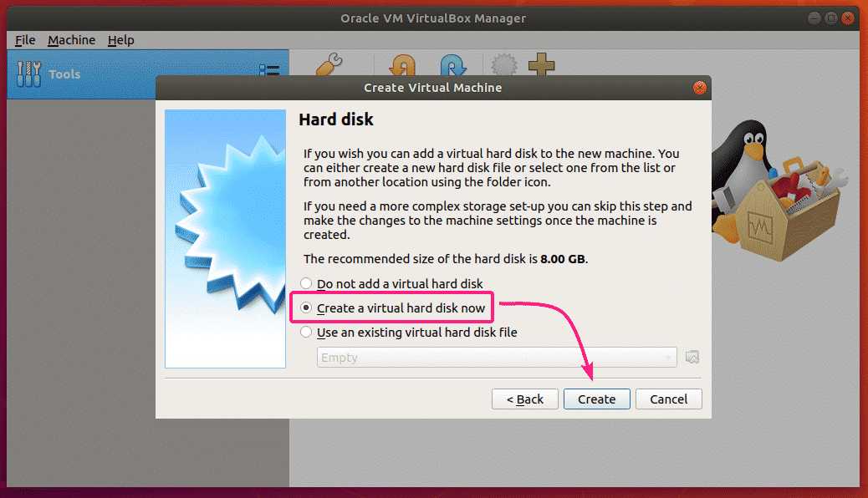
Task: Close the Create Virtual Machine dialog
Action: (699, 88)
